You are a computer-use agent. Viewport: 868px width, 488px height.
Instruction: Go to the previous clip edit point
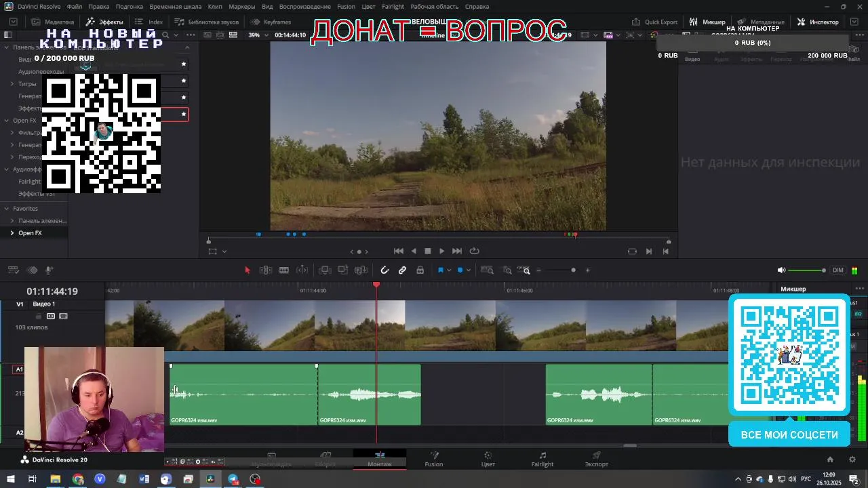[x=665, y=251]
